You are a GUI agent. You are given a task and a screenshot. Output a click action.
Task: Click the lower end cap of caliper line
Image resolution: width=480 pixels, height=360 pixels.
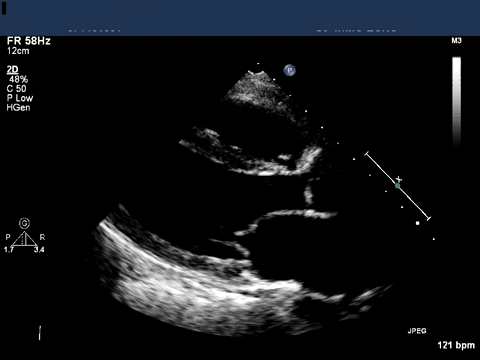pos(429,219)
